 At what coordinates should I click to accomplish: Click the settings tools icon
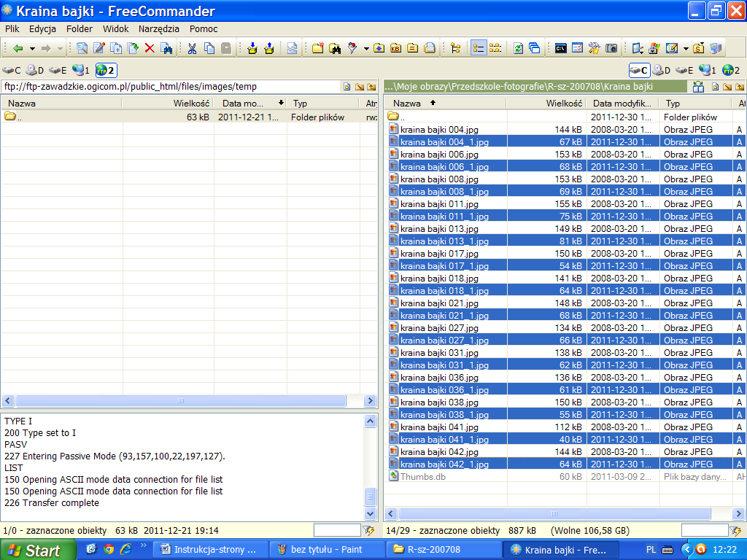click(594, 48)
